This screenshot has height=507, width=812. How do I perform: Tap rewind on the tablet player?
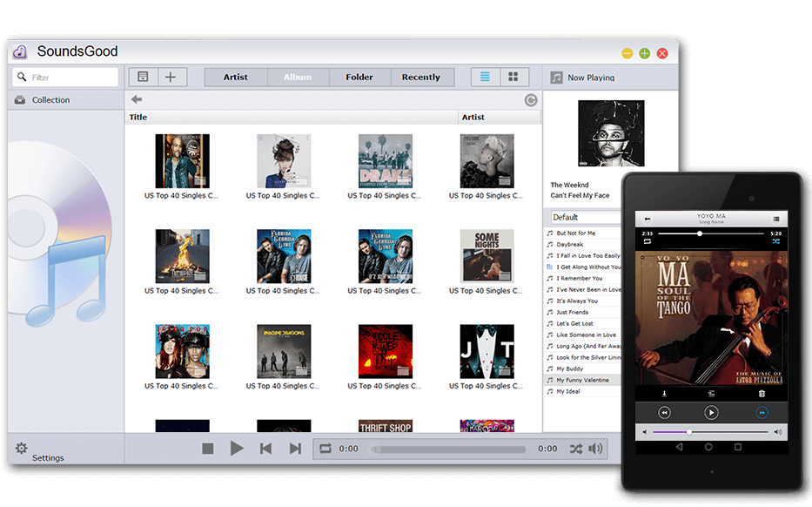pos(664,413)
